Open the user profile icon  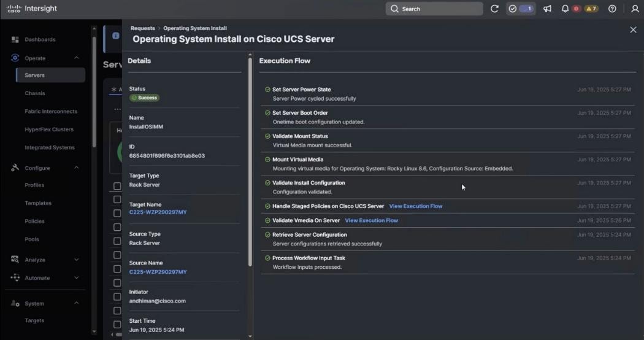pos(635,9)
